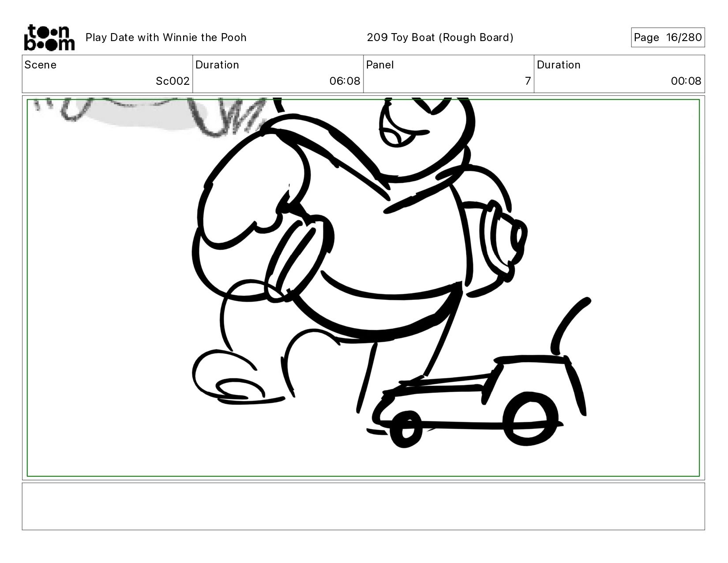Select the title "Play Date with Winnie the Pooh"

[166, 38]
